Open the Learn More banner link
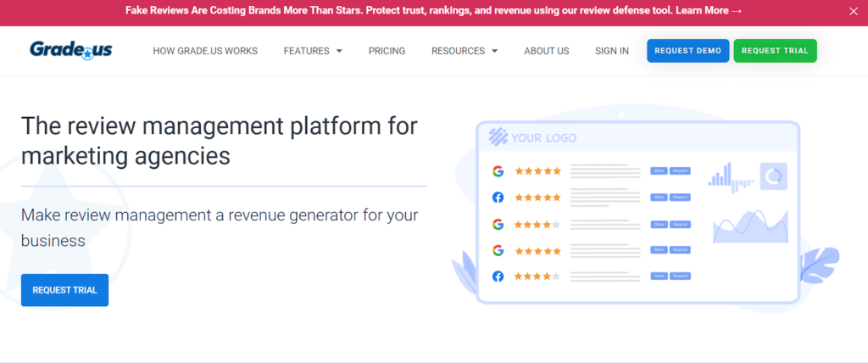Viewport: 868px width, 363px height. pos(709,10)
